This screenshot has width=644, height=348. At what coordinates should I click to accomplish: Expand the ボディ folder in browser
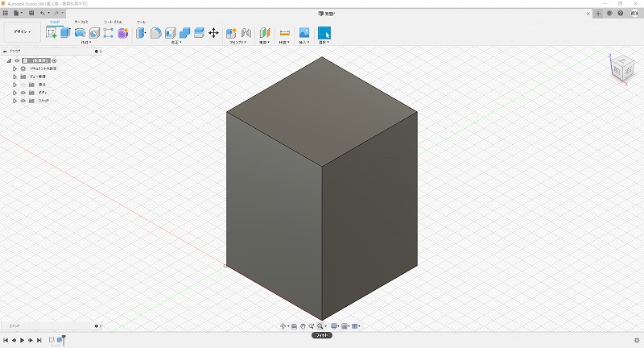(14, 93)
